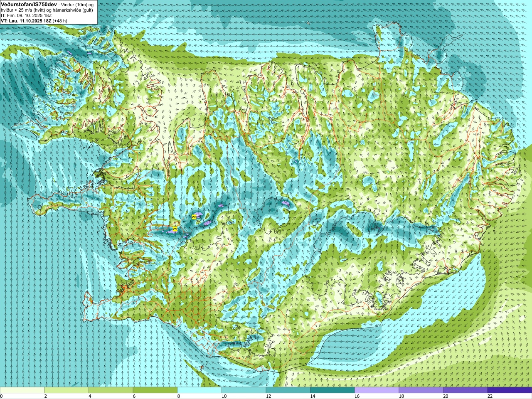
Task: Select the 6–8 m/s olive green legend swatch
Action: click(155, 390)
